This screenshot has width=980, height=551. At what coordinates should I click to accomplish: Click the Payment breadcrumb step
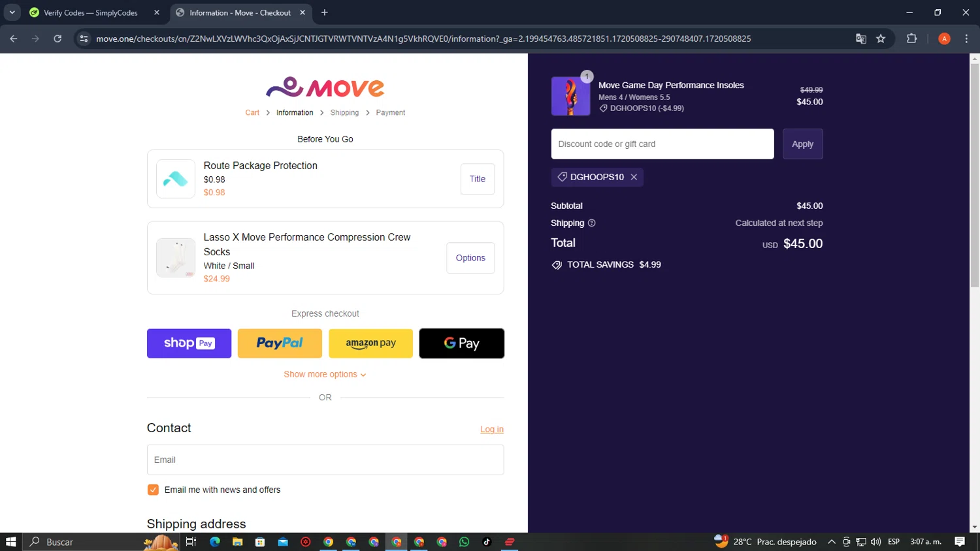[391, 113]
